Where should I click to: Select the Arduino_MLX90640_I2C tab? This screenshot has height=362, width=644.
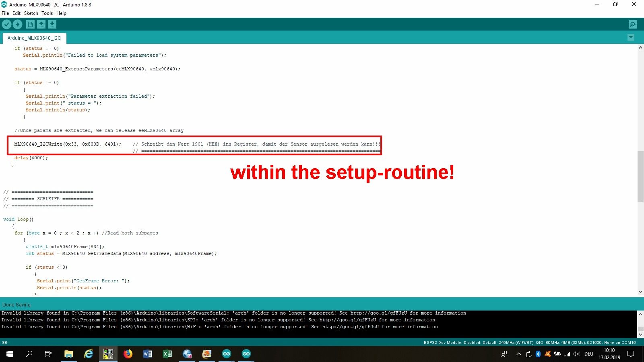point(34,38)
